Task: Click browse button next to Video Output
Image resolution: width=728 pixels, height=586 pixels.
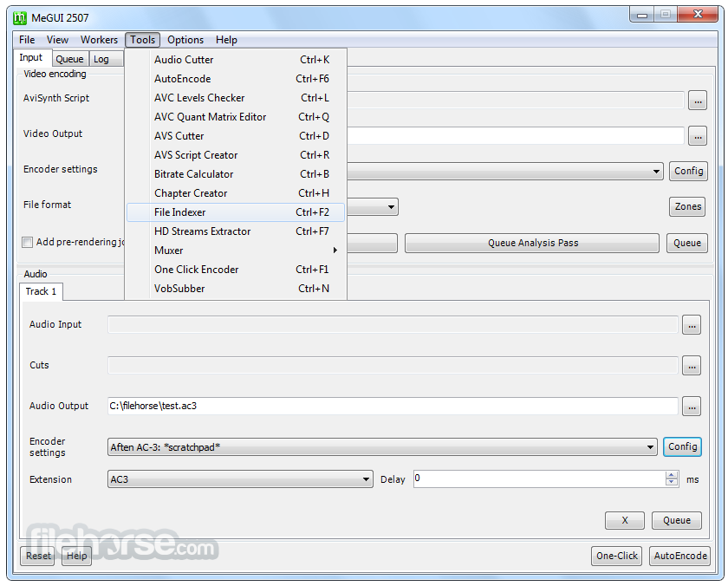Action: (x=697, y=136)
